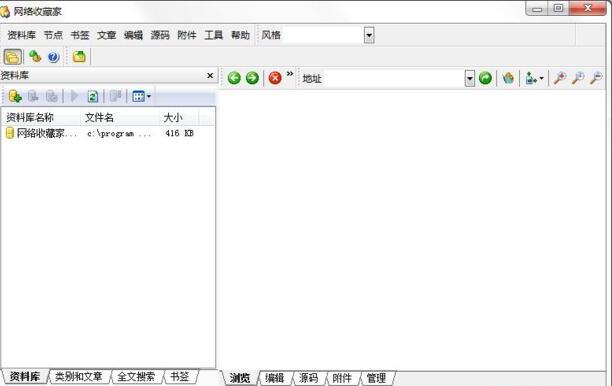The height and width of the screenshot is (386, 612).
Task: Switch to the 全文搜索 tab
Action: pyautogui.click(x=136, y=377)
